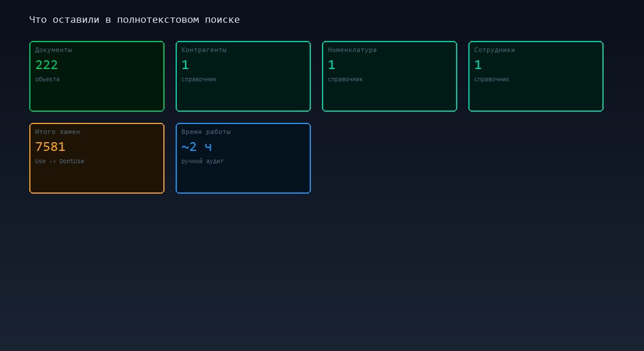This screenshot has height=351, width=644.
Task: Click the "ручной аудит" caption
Action: [x=203, y=161]
